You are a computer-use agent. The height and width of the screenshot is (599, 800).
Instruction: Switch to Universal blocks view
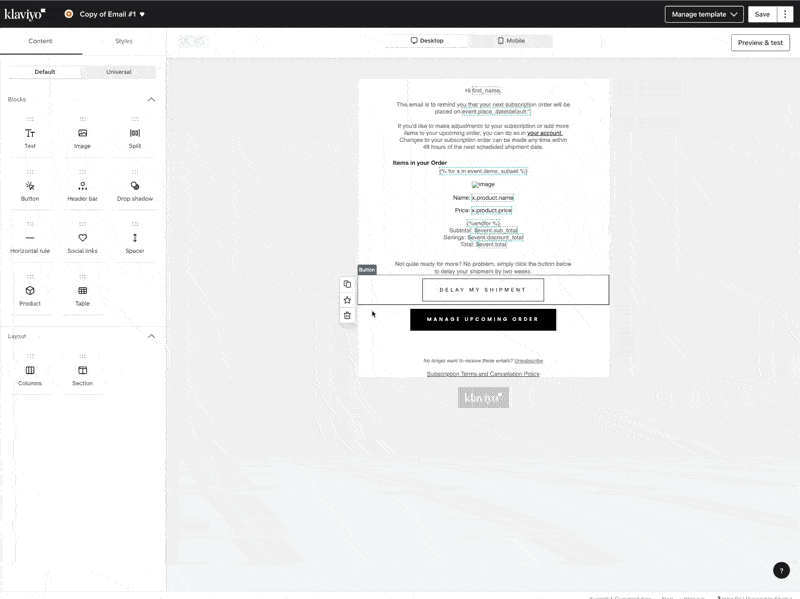[x=117, y=72]
